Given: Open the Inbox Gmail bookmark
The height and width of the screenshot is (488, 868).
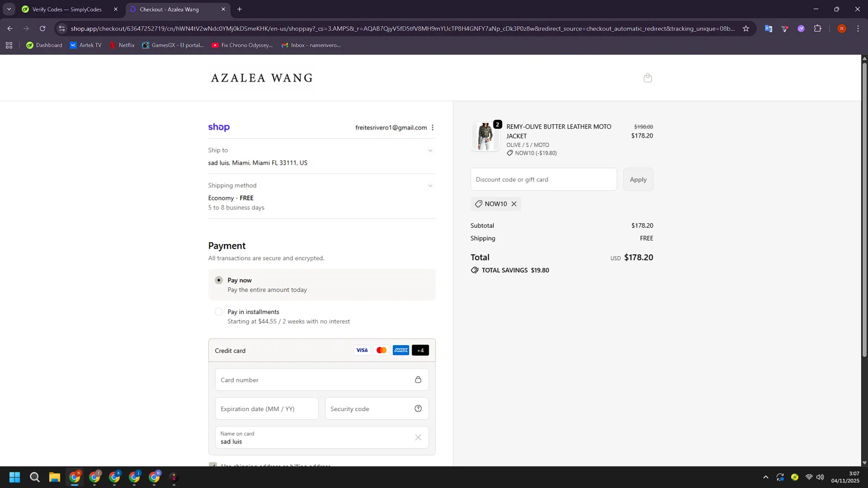Looking at the screenshot, I should pyautogui.click(x=311, y=45).
